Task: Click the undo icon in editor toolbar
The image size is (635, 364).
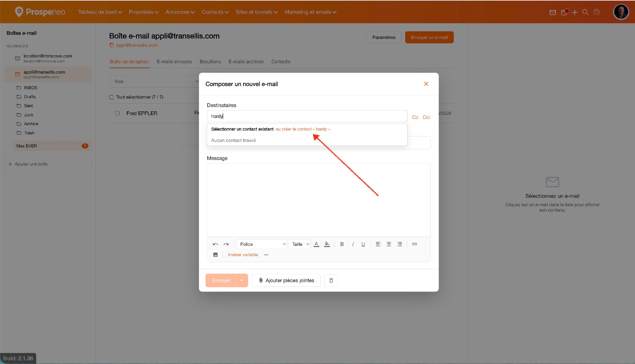Action: [215, 244]
